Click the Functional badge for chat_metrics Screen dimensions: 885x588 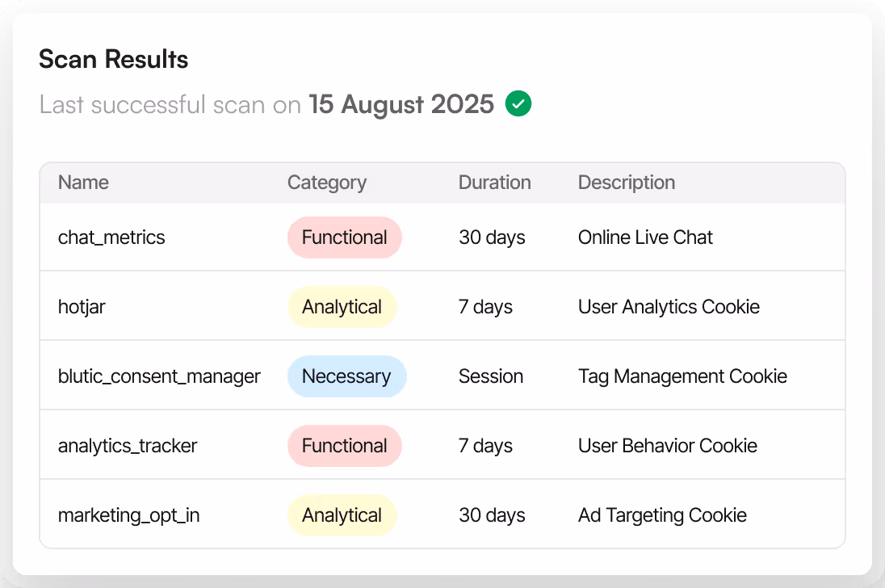tap(345, 237)
